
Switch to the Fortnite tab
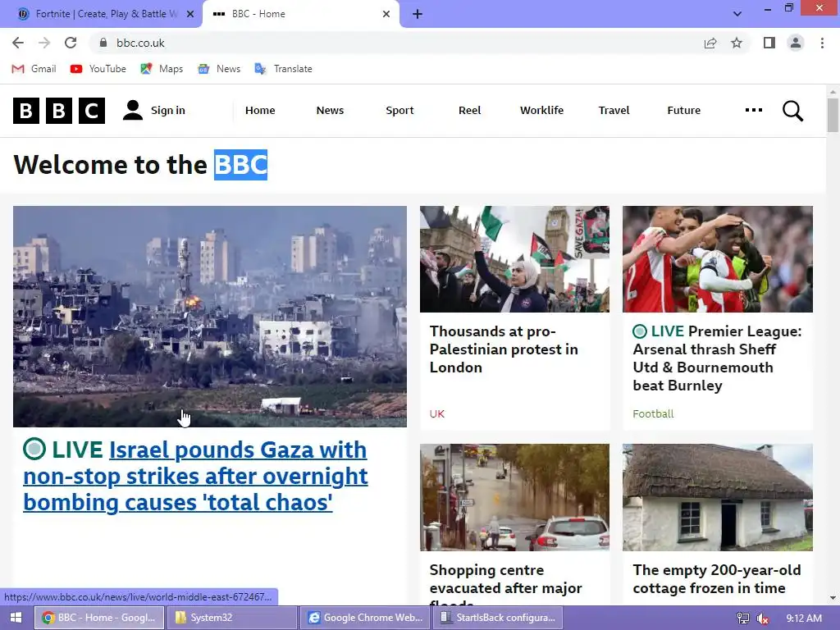tap(101, 14)
